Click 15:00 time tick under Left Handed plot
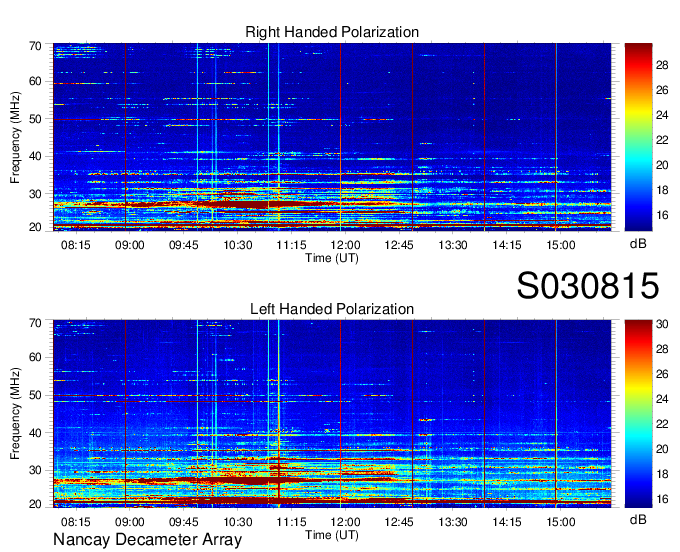The image size is (680, 552). click(561, 522)
